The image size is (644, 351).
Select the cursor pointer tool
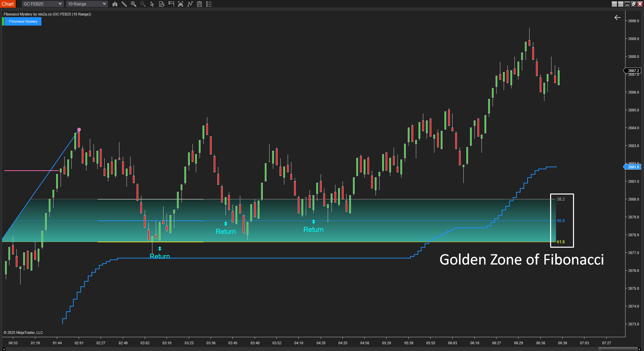[152, 4]
